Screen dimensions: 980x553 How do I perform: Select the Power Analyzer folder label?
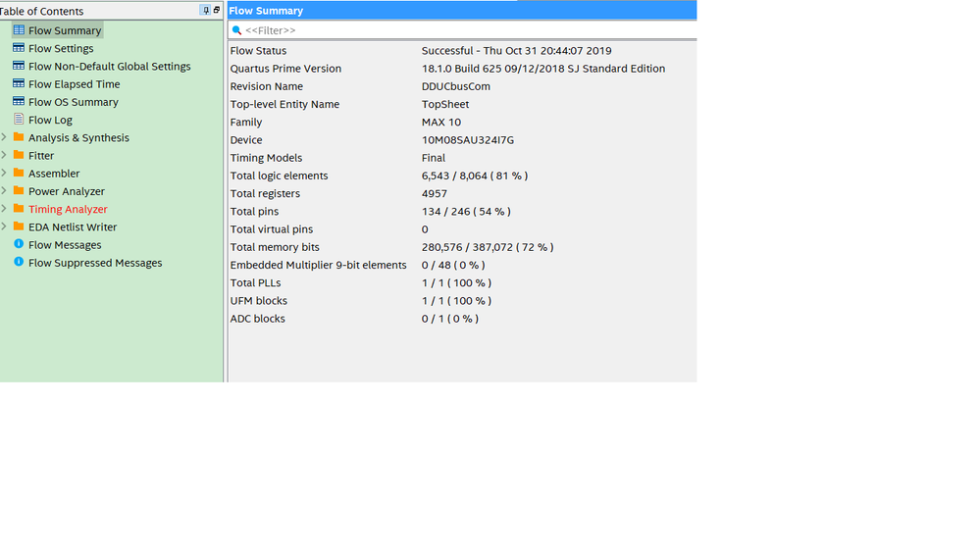coord(67,191)
